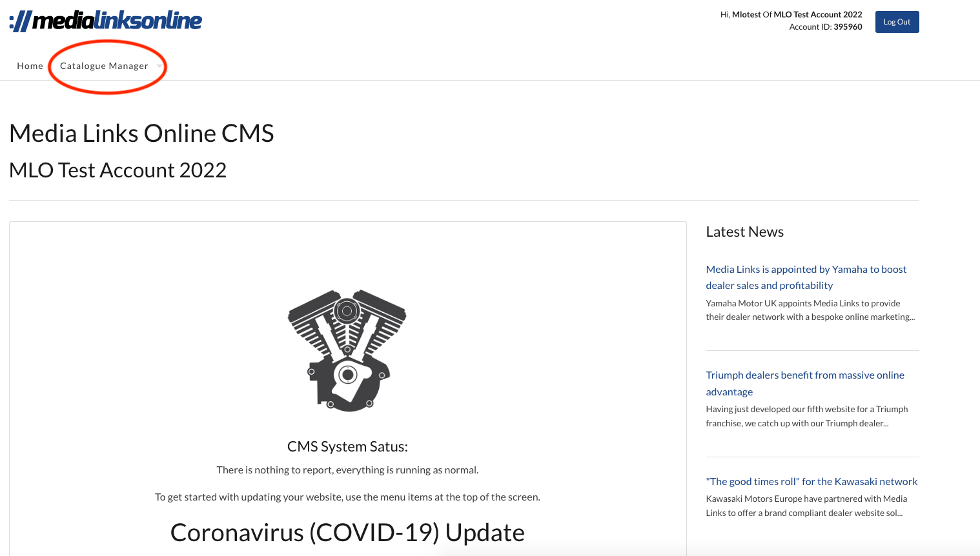
Task: Click the MLO Test Account 2022 subtitle
Action: pos(117,170)
